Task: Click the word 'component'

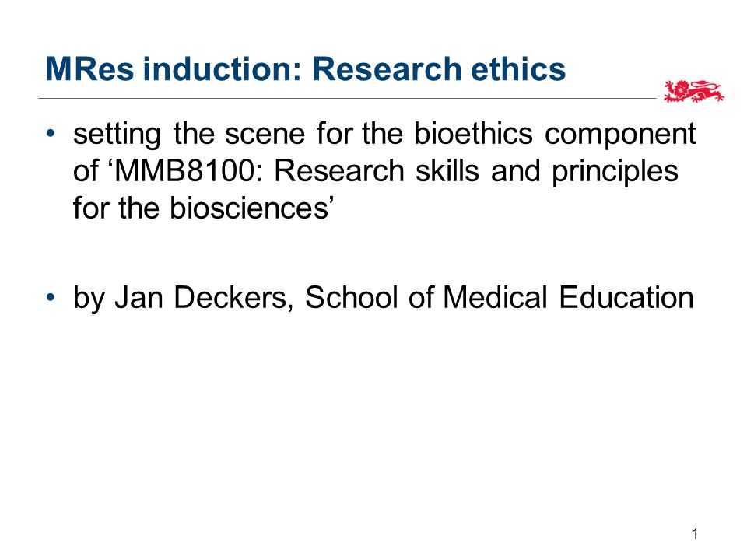Action: click(x=620, y=135)
